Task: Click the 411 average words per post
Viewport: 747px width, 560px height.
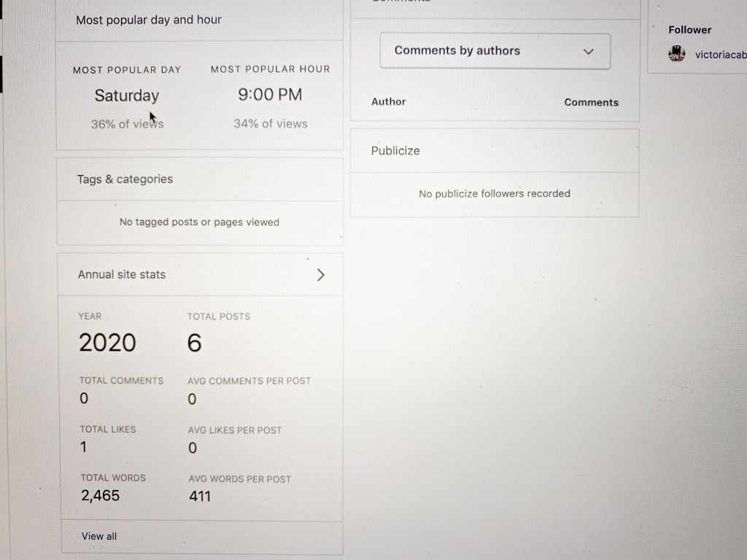Action: click(x=199, y=497)
